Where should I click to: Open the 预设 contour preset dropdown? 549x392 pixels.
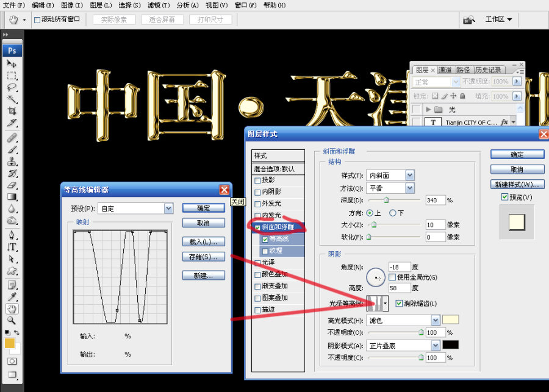pyautogui.click(x=168, y=208)
